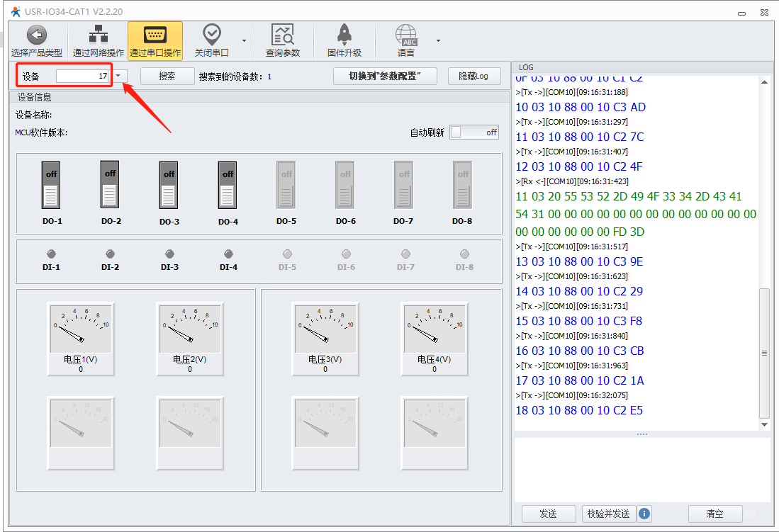Click the log vertical scrollbar thumb

click(765, 353)
